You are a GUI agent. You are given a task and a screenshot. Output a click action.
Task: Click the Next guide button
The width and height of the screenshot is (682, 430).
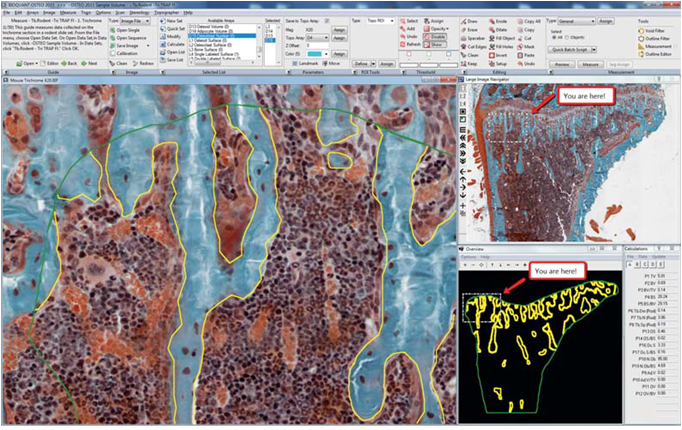click(90, 62)
